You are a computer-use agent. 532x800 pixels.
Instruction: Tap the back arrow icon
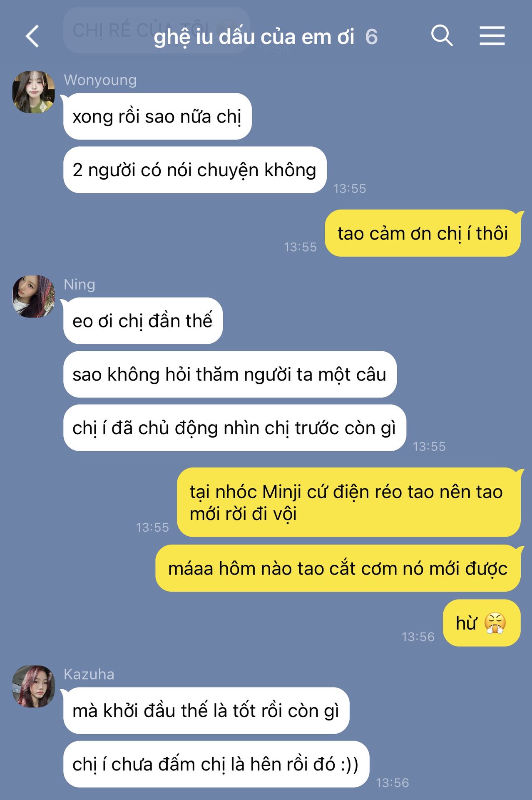coord(32,36)
